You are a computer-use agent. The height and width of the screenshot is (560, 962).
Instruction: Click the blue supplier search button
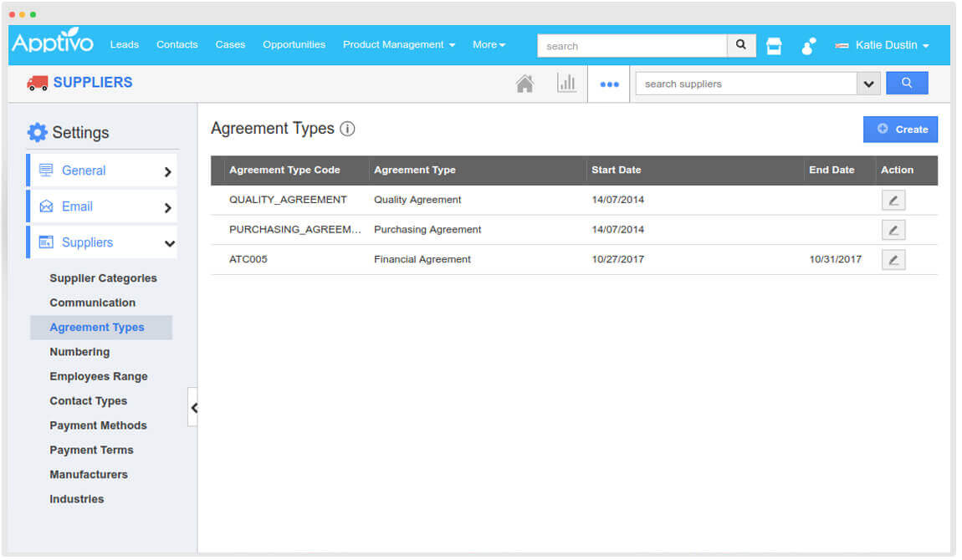pos(907,83)
